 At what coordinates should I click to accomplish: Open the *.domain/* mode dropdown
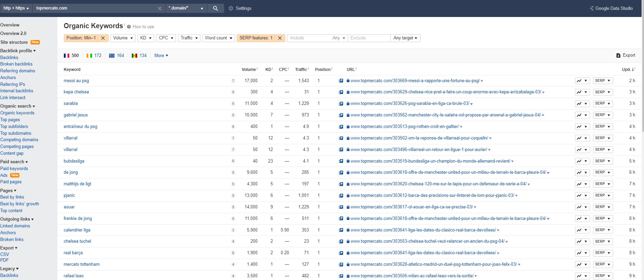pos(186,8)
